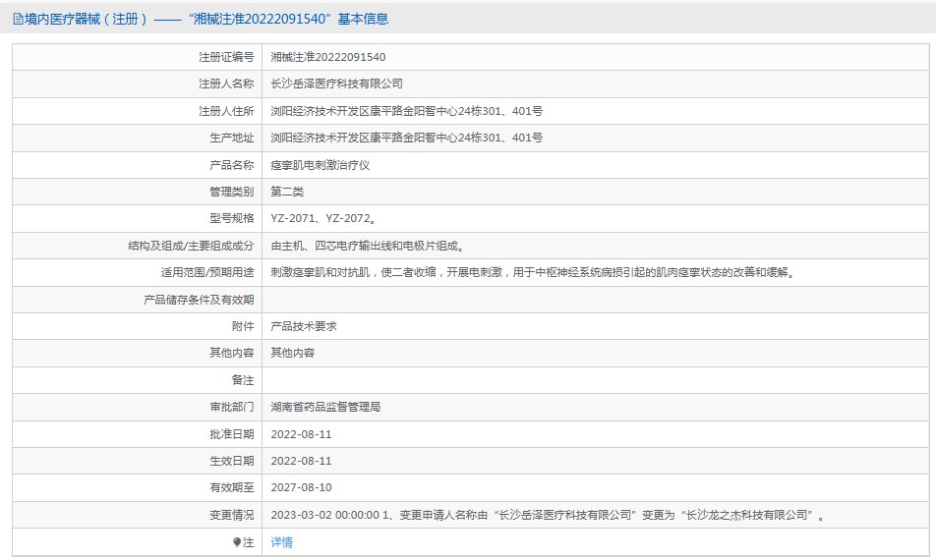The width and height of the screenshot is (936, 560).
Task: Open the 详情 link in the bottom row
Action: (x=282, y=542)
